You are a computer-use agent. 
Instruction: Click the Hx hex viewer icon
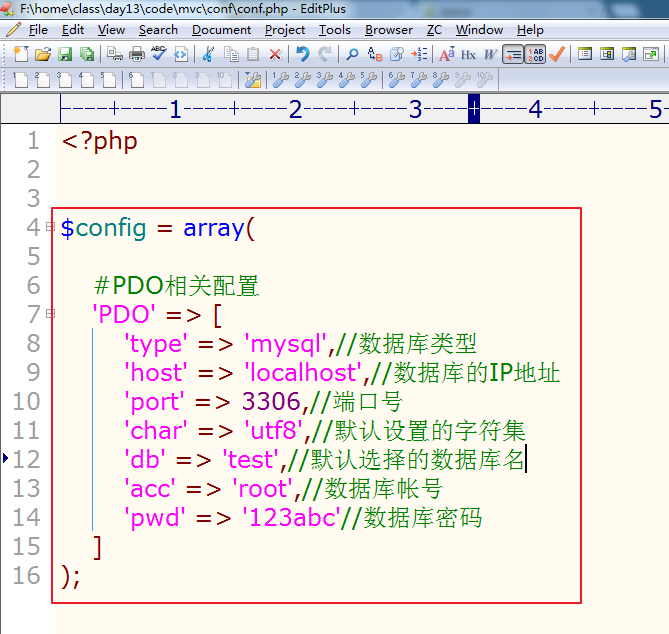[x=468, y=54]
